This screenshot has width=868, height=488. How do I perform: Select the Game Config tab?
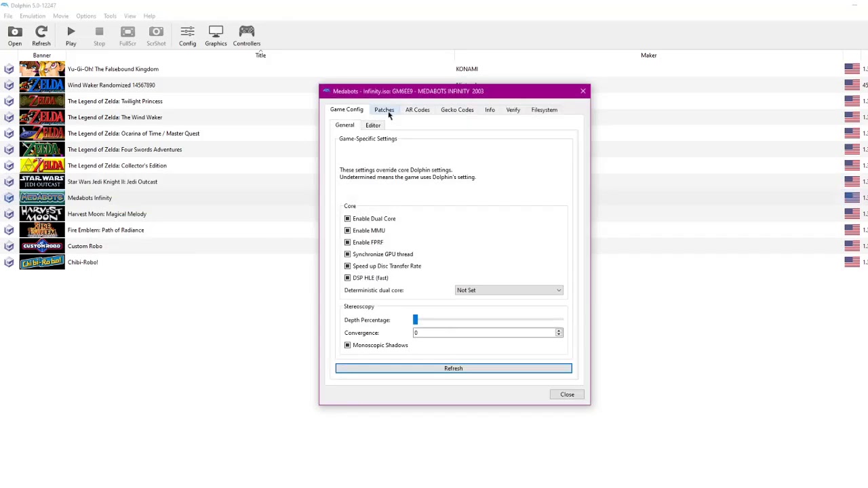pos(347,110)
